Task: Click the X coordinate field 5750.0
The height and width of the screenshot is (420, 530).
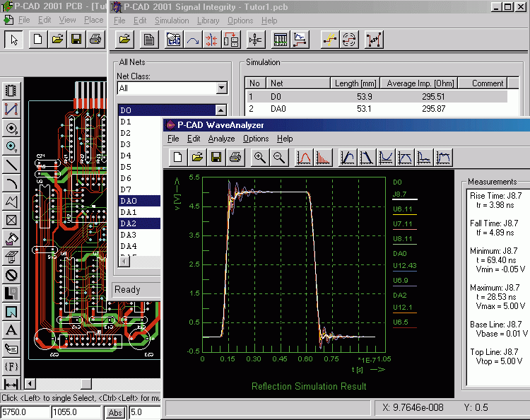Action: 25,412
